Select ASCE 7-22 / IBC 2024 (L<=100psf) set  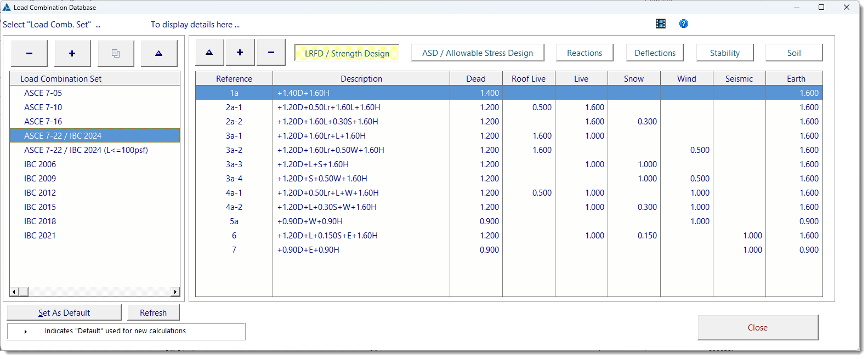click(95, 150)
